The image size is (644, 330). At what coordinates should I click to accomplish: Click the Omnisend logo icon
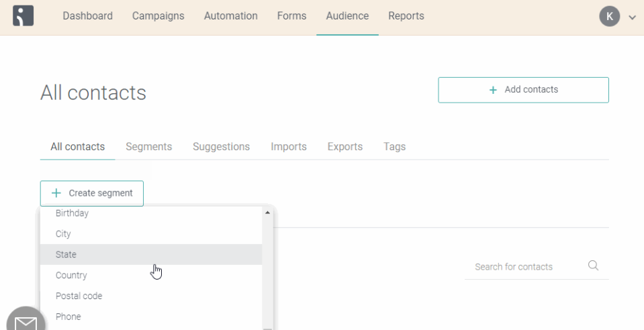point(24,16)
